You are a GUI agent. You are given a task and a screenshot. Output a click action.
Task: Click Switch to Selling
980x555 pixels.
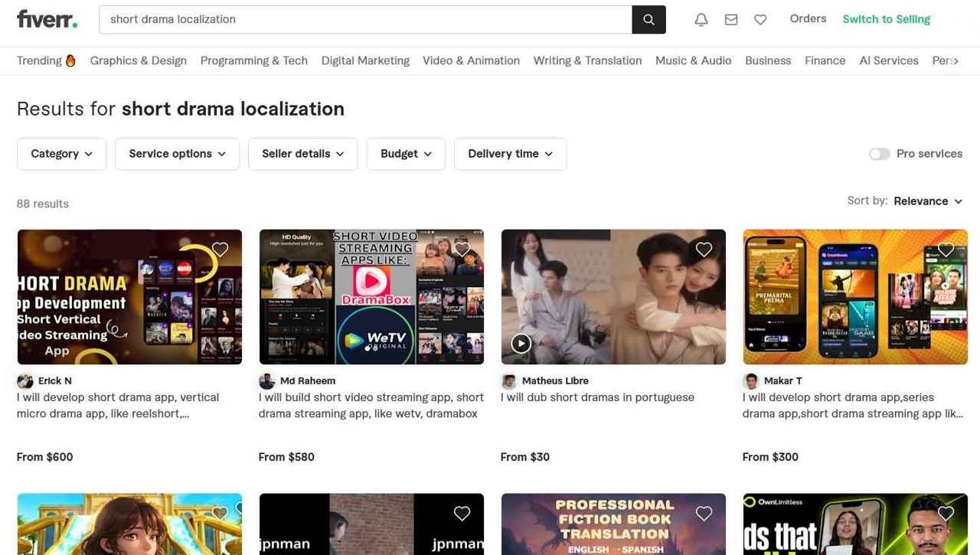887,19
